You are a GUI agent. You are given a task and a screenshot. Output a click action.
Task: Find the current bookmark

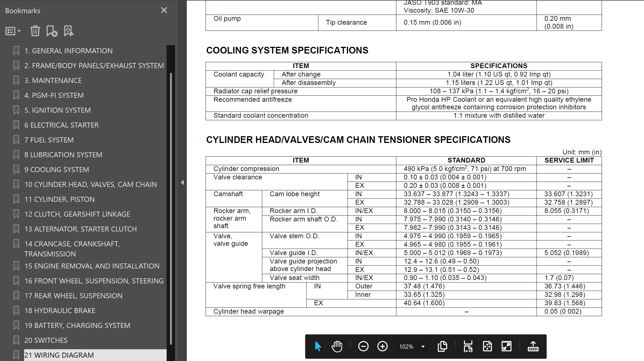69,31
